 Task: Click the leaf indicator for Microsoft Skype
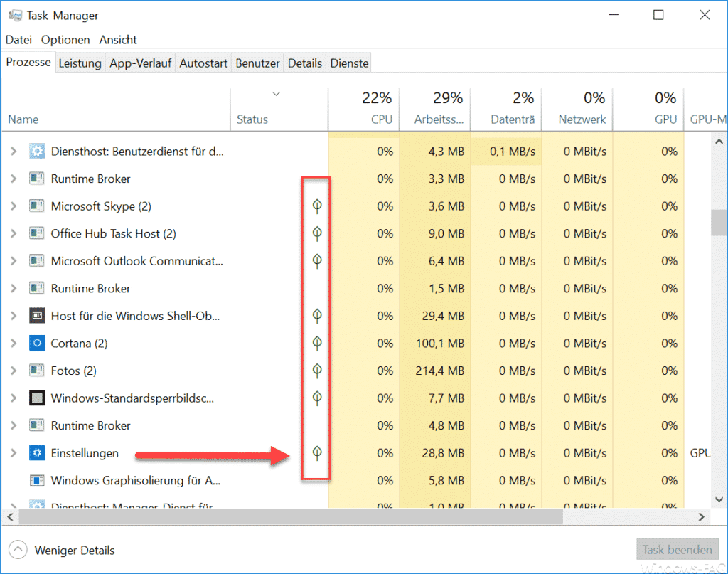[x=316, y=206]
